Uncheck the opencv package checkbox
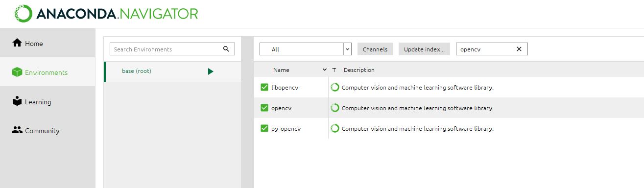 coord(264,108)
